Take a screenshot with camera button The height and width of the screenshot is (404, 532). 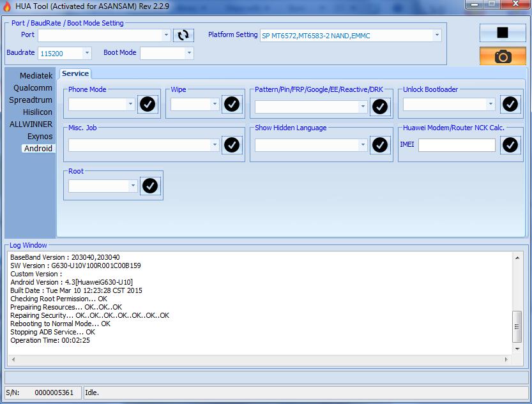tap(503, 56)
